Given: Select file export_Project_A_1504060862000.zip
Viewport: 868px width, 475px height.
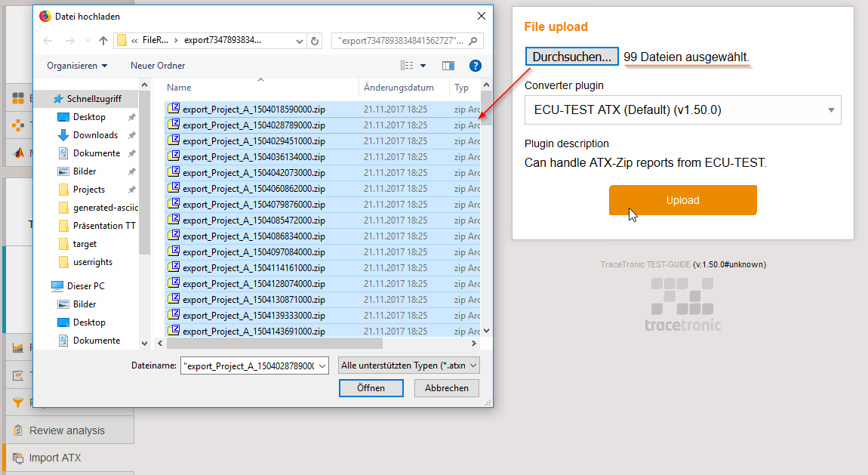Looking at the screenshot, I should pyautogui.click(x=254, y=189).
